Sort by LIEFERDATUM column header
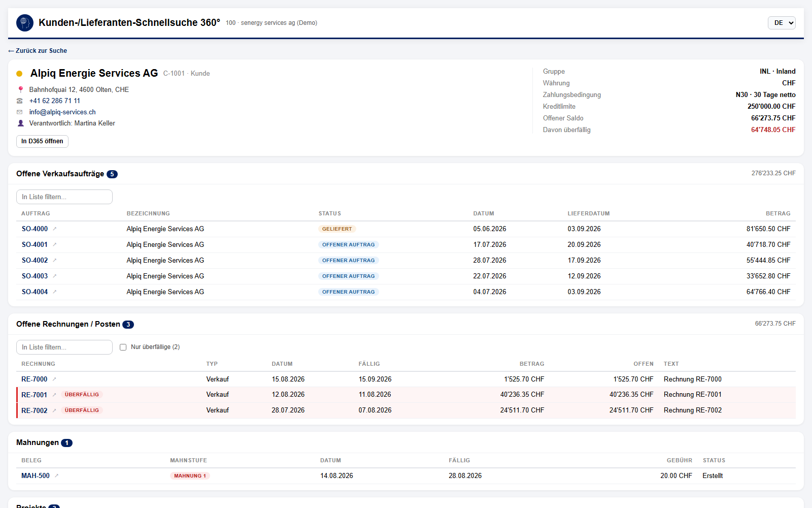This screenshot has height=508, width=812. pyautogui.click(x=589, y=214)
